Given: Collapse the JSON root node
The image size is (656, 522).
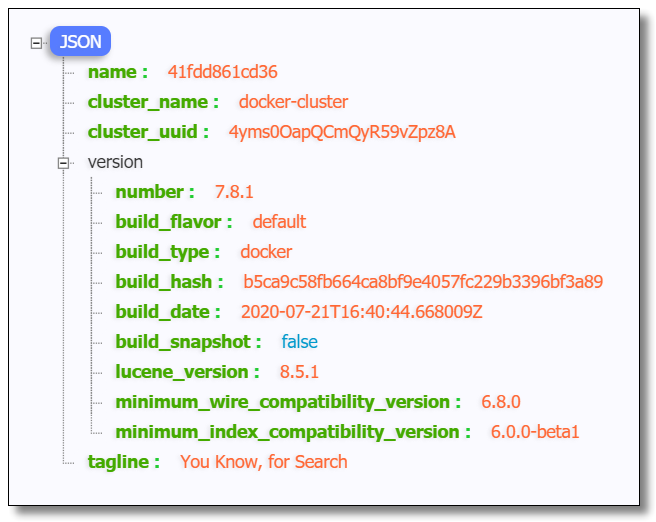Looking at the screenshot, I should [37, 43].
